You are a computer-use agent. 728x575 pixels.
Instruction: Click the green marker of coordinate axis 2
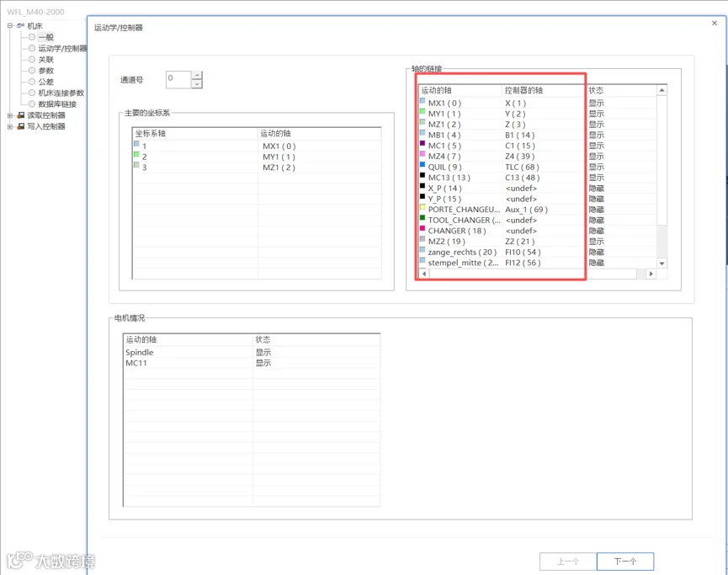tap(136, 154)
